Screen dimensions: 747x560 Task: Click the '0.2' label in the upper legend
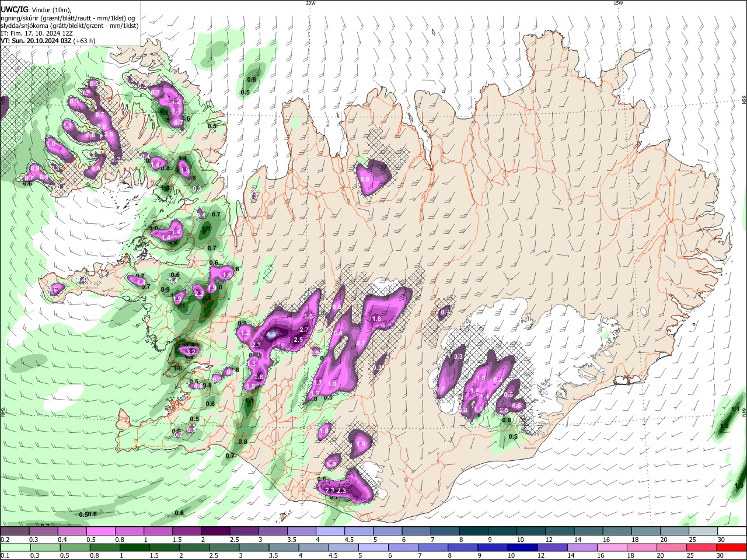pos(5,540)
